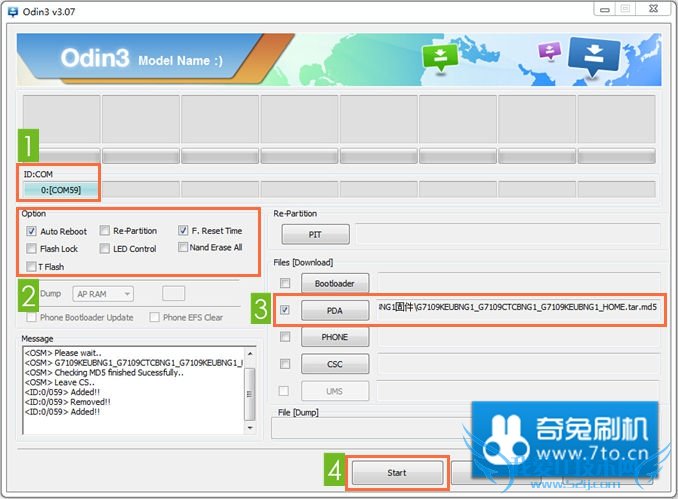Click the PIT file path field

click(x=508, y=234)
